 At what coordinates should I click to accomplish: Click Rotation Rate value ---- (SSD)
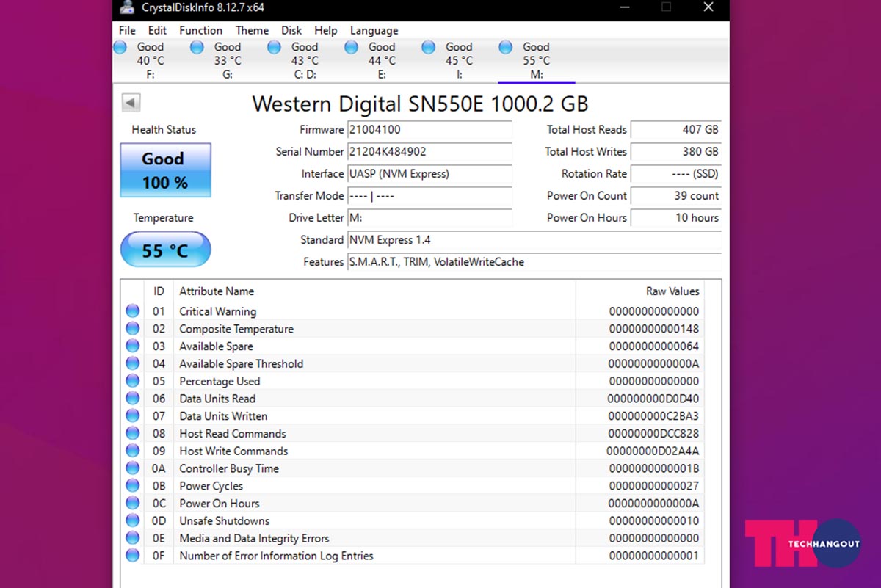(676, 174)
